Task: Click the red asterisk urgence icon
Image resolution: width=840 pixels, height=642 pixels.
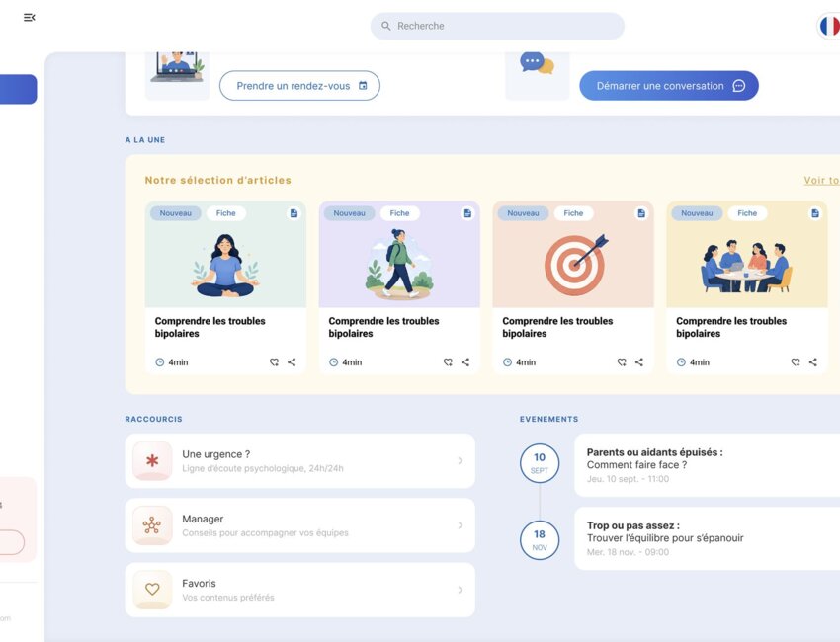Action: coord(152,460)
